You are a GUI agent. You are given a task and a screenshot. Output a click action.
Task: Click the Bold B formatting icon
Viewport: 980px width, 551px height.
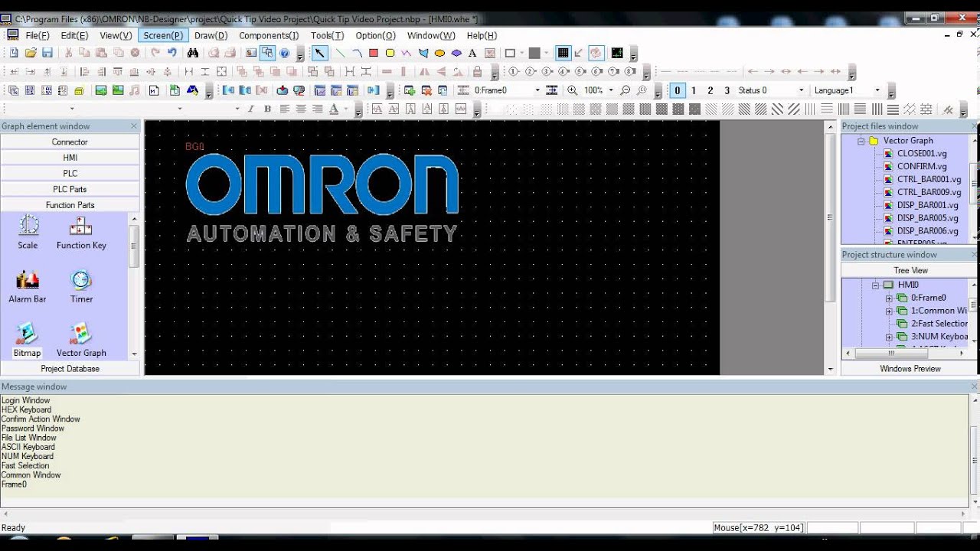pos(267,109)
